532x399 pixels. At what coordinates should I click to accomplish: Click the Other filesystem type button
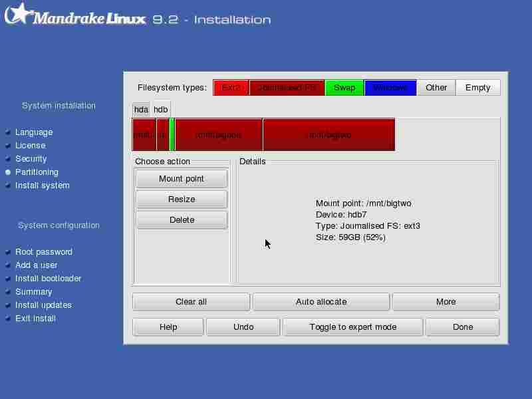coord(436,88)
